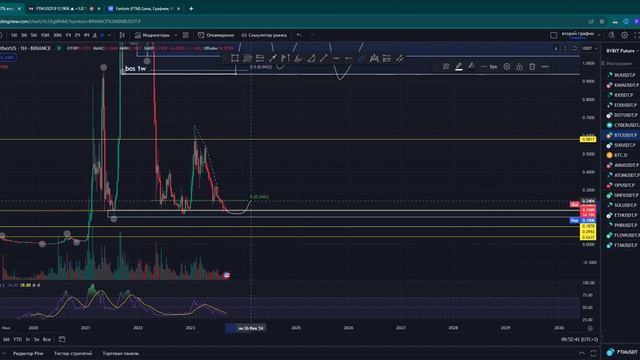
Task: Click the 09:52:42 (UTC+3) clock
Action: (579, 339)
